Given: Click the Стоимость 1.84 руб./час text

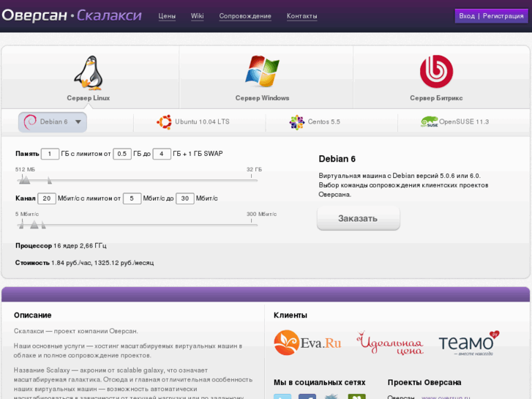Looking at the screenshot, I should (x=84, y=263).
